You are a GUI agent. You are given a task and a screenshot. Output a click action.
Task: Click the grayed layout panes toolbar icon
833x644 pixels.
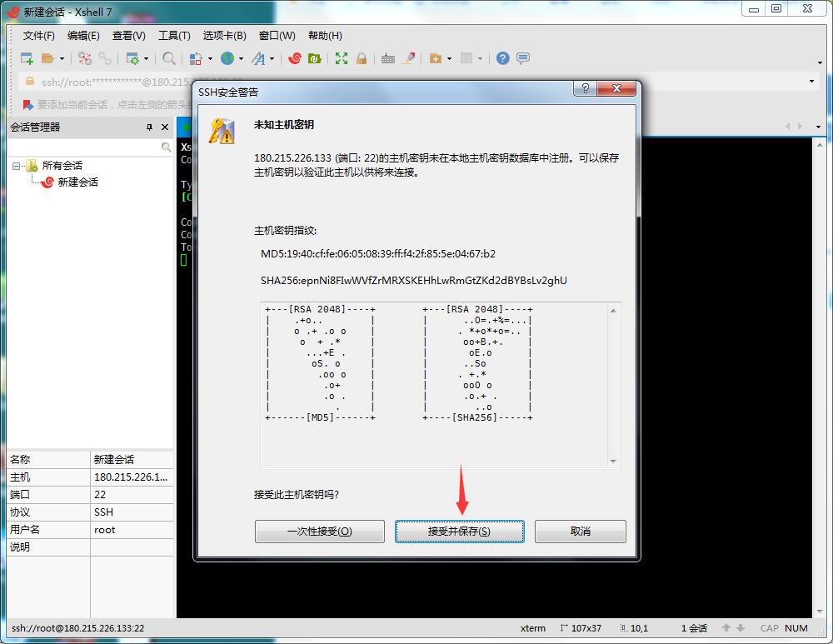466,58
